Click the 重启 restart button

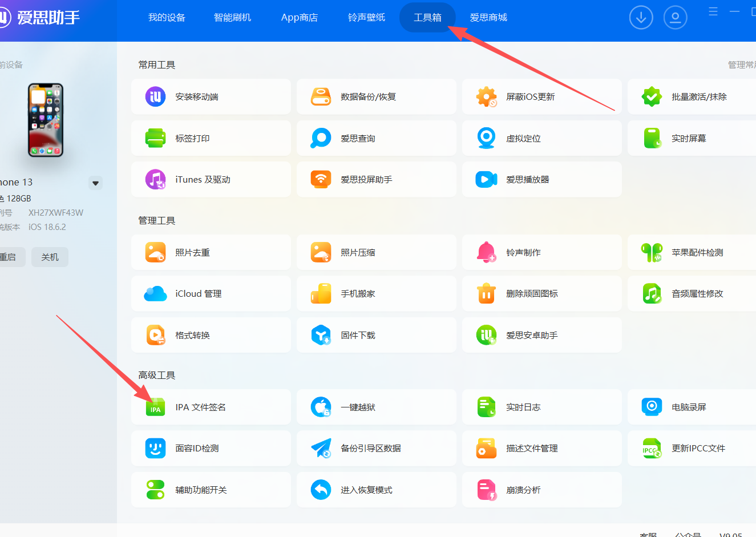(8, 257)
